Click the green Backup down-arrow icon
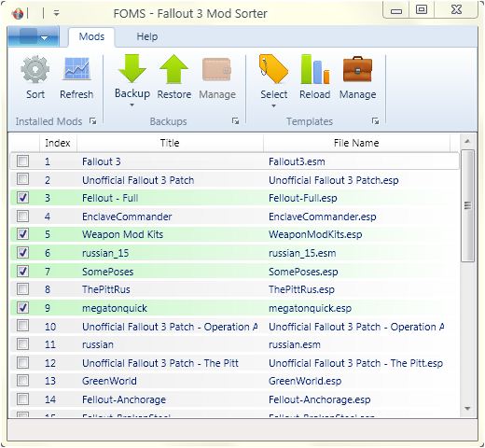The height and width of the screenshot is (448, 485). coord(132,68)
